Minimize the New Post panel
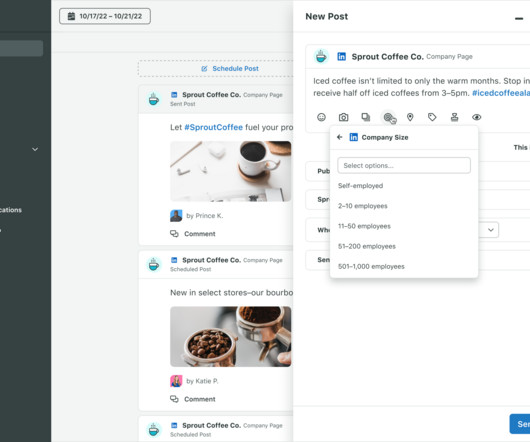 (519, 18)
